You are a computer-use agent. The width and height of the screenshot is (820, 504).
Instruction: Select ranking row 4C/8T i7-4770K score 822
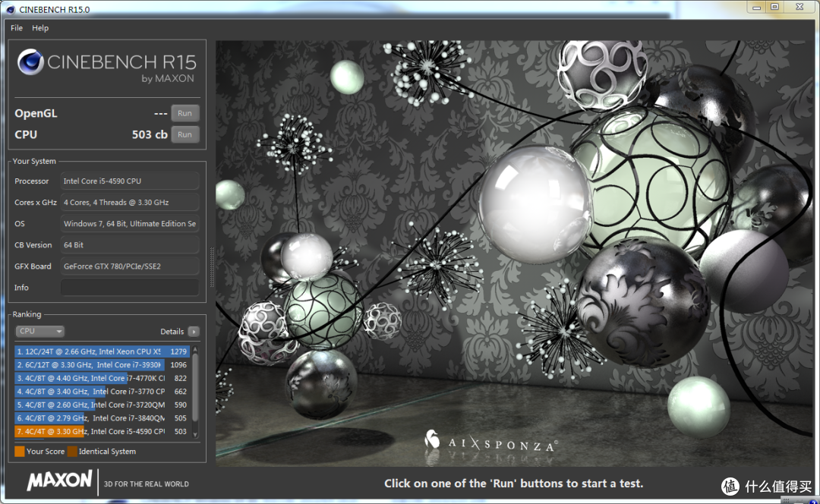click(x=102, y=378)
